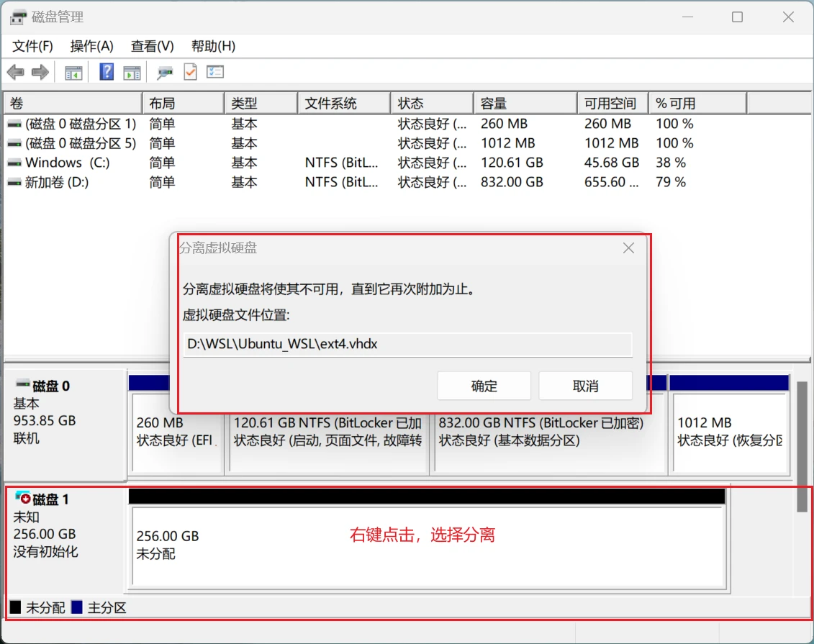The height and width of the screenshot is (644, 814).
Task: Click the Forward arrow toolbar icon
Action: pyautogui.click(x=40, y=72)
